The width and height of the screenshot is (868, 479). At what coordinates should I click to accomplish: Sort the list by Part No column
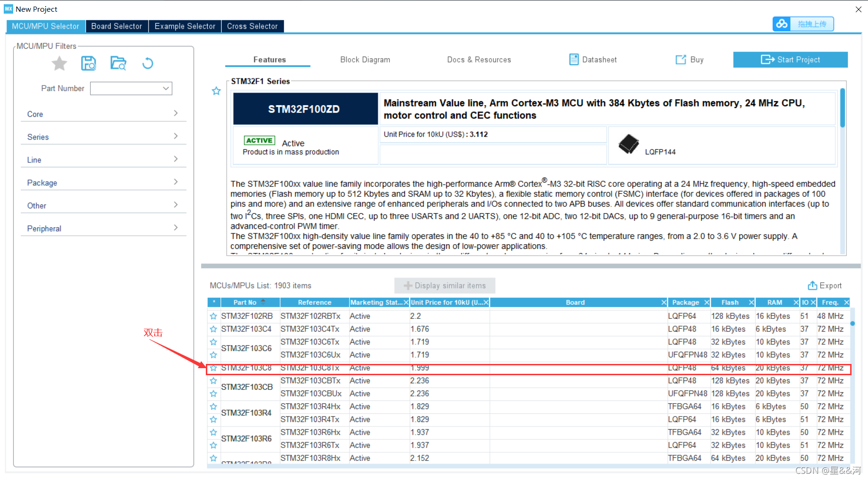pyautogui.click(x=250, y=302)
